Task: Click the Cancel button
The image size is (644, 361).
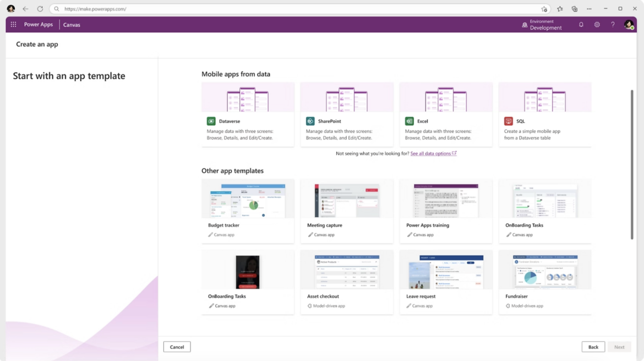Action: 177,347
